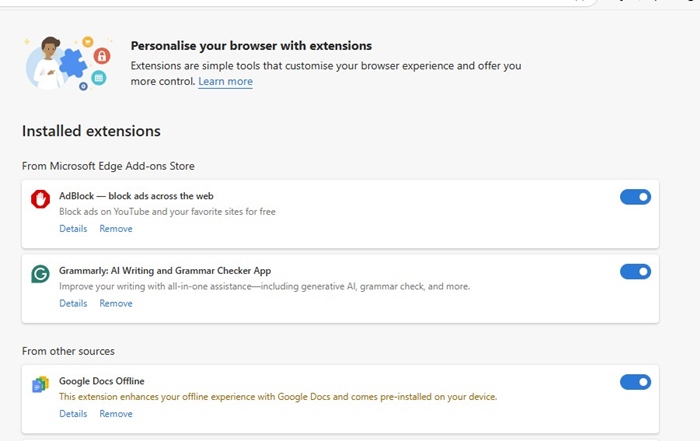This screenshot has height=441, width=700.
Task: Remove the AdBlock extension
Action: coord(116,229)
